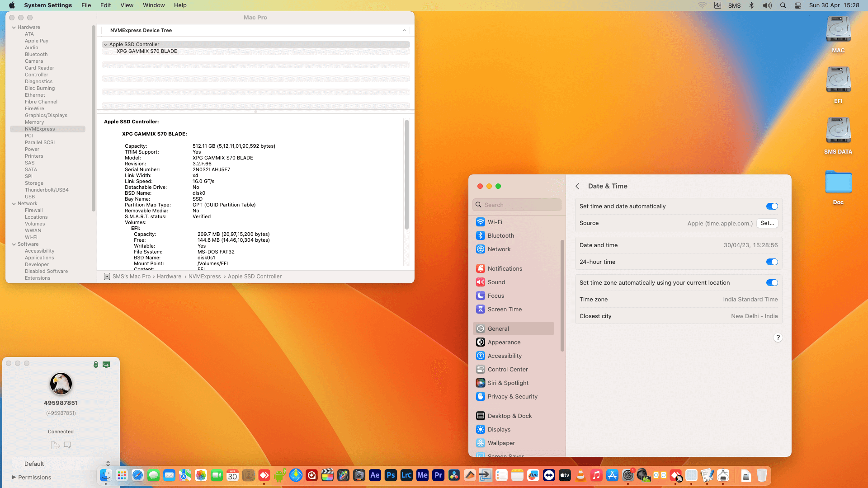Open the Doc folder on desktop

838,187
